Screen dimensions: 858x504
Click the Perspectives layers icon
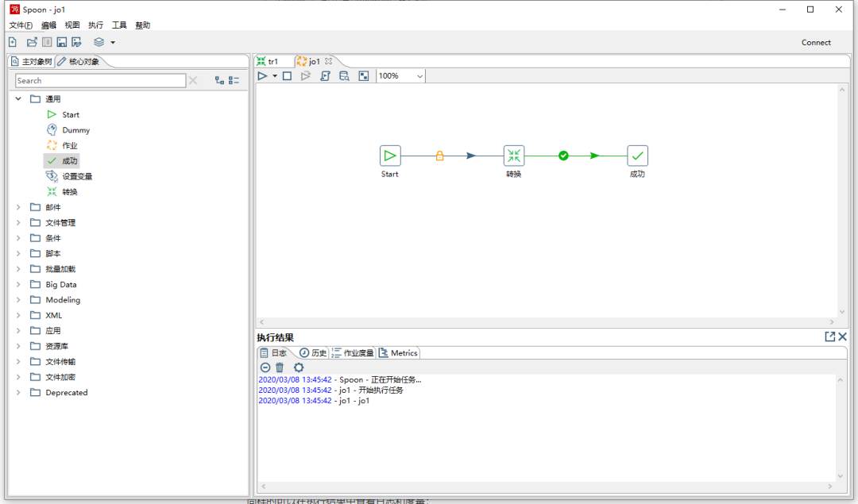[99, 42]
